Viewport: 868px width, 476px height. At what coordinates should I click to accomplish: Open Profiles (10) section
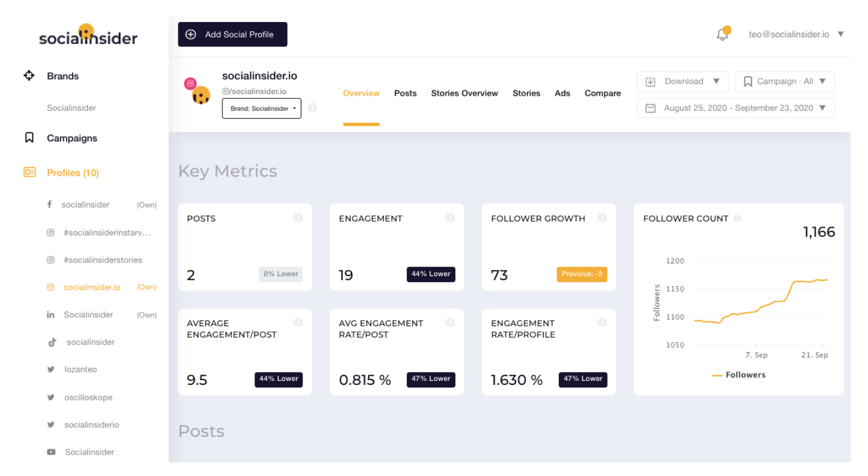(73, 173)
